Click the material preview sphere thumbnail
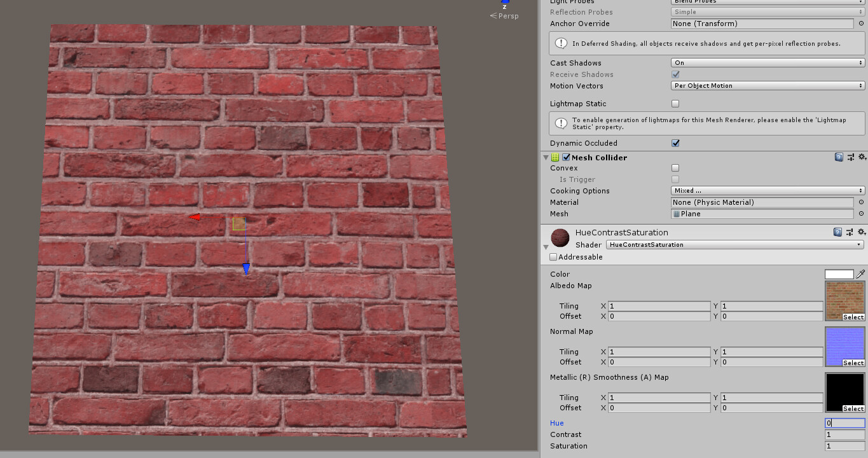 [x=560, y=237]
